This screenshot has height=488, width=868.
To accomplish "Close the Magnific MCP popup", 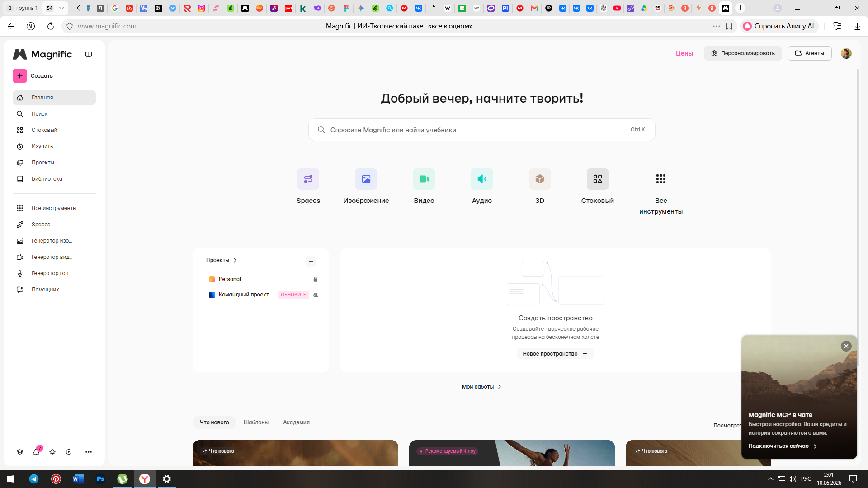I will (846, 346).
